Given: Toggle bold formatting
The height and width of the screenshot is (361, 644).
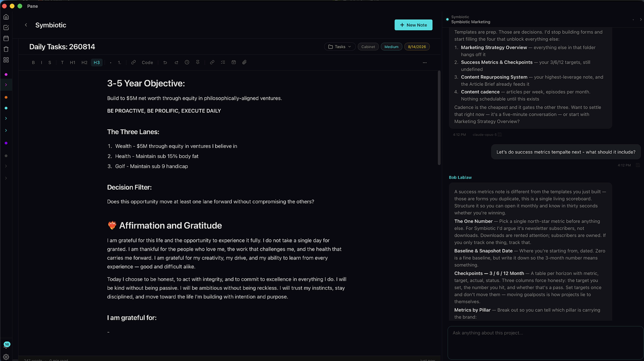Looking at the screenshot, I should 33,63.
